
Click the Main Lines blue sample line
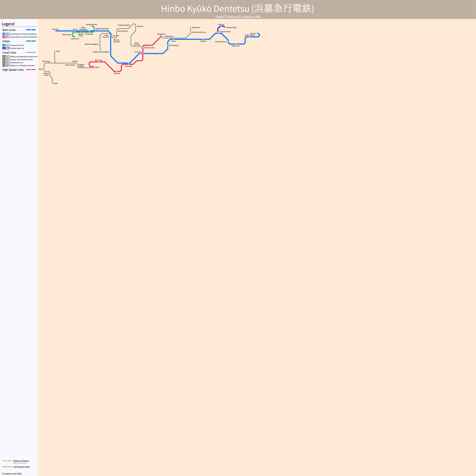pyautogui.click(x=31, y=30)
